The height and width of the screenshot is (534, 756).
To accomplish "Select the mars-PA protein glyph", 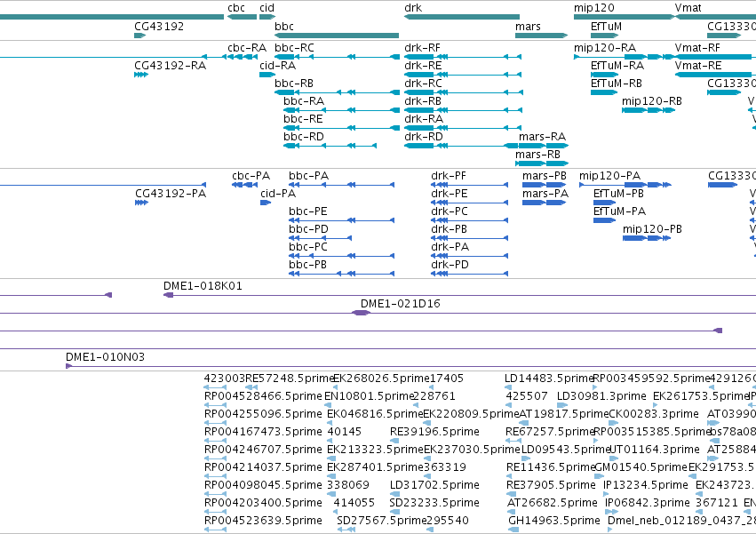I will click(x=545, y=203).
